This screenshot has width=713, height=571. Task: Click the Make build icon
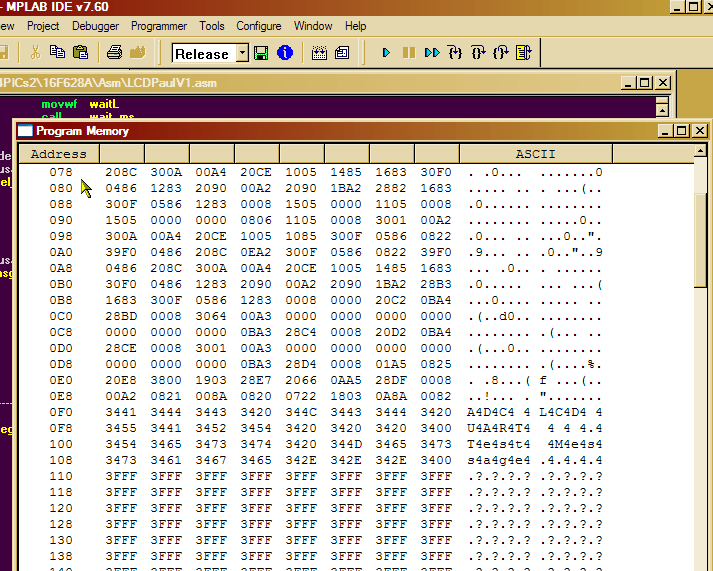tap(319, 53)
